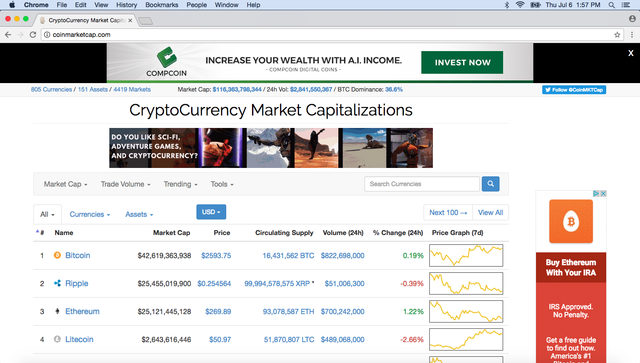This screenshot has width=640, height=363.
Task: Open the Bookmarks menu
Action: point(162,5)
